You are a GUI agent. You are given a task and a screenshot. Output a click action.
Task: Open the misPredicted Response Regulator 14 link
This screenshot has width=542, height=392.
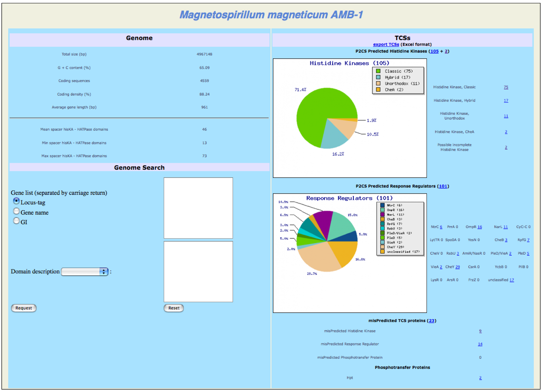(480, 344)
